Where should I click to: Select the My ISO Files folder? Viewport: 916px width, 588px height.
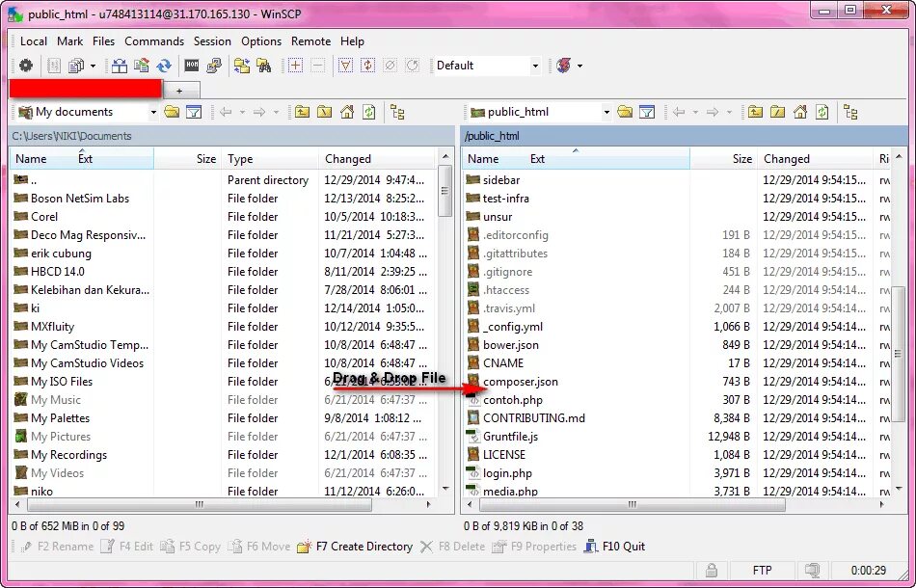coord(62,382)
